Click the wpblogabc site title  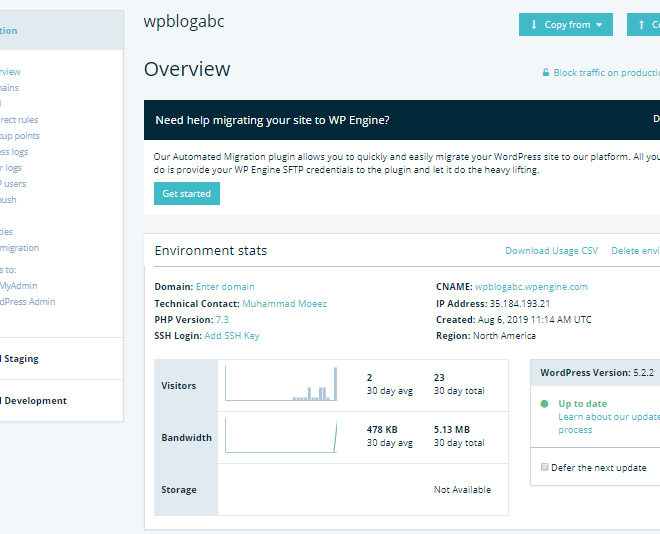tap(184, 21)
